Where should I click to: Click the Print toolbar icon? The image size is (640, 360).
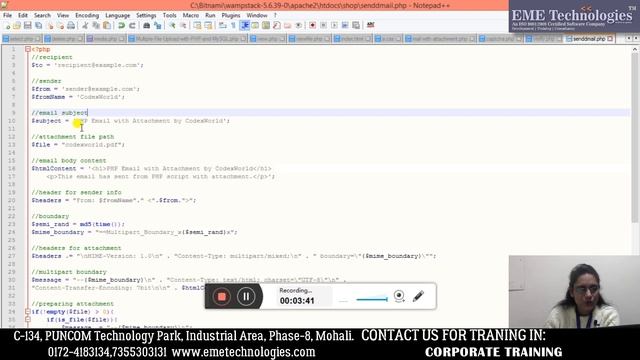pyautogui.click(x=71, y=26)
